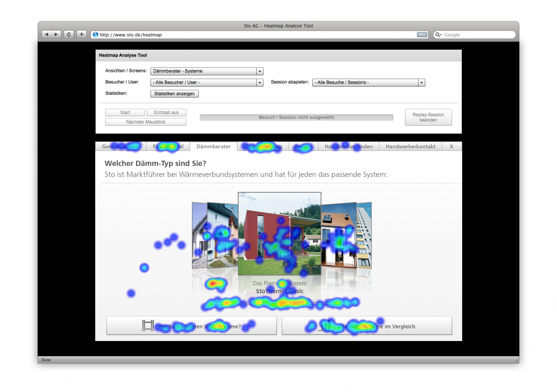Click Statistiken anzeigen button
The height and width of the screenshot is (392, 557).
(174, 94)
